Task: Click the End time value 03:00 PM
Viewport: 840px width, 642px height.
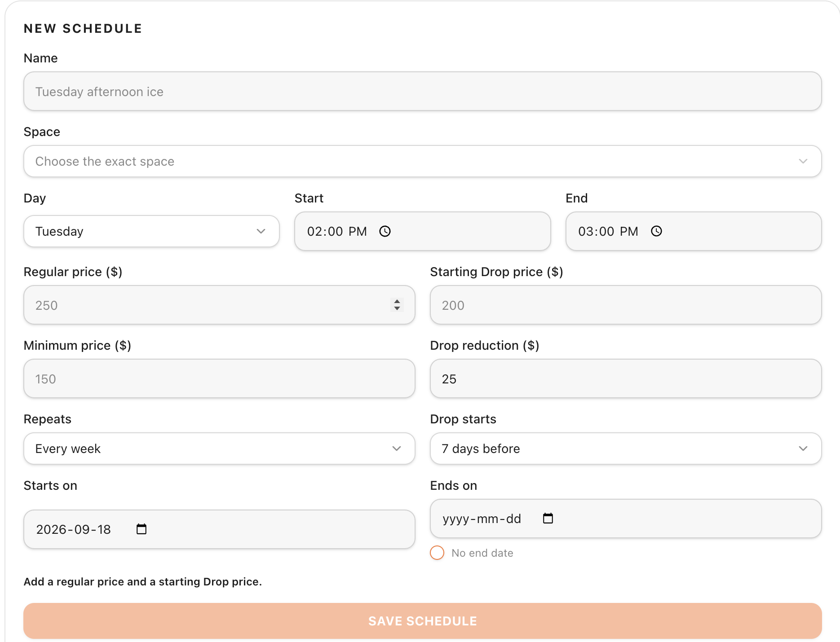Action: tap(608, 231)
